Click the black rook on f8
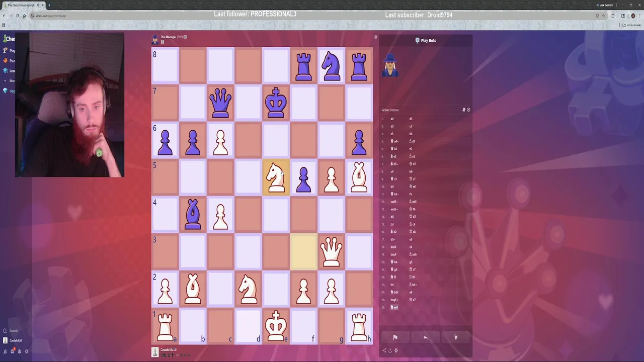Image resolution: width=644 pixels, height=362 pixels. (x=303, y=66)
